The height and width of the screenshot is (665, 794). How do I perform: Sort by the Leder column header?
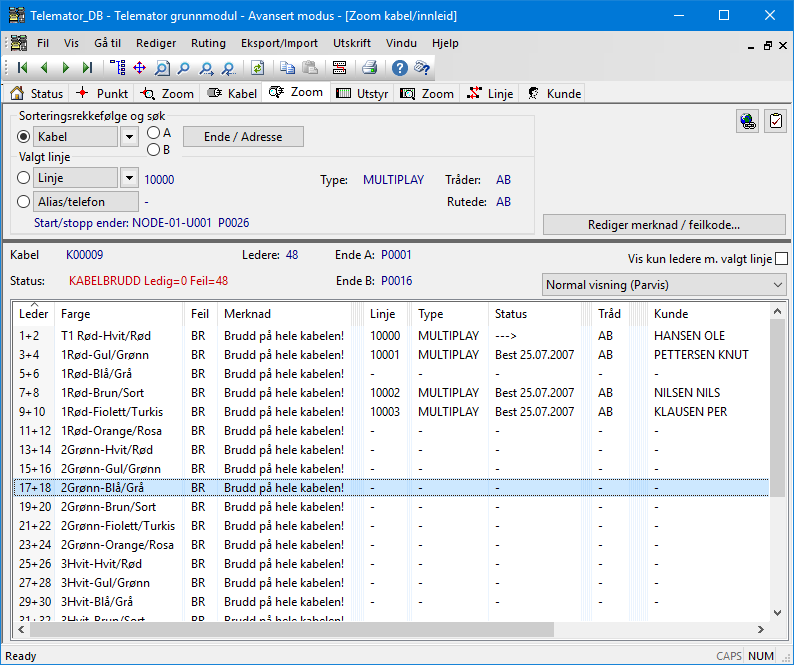33,314
